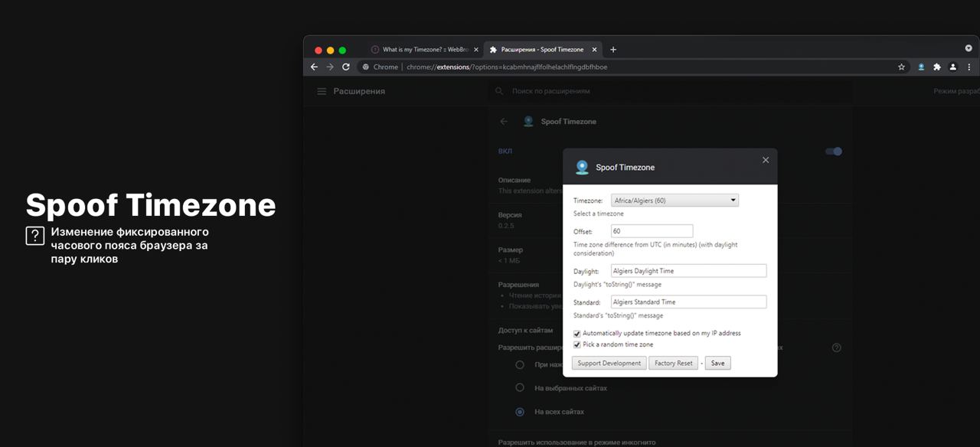Open the Extensions puzzle piece menu
This screenshot has height=447, width=980.
[x=936, y=67]
